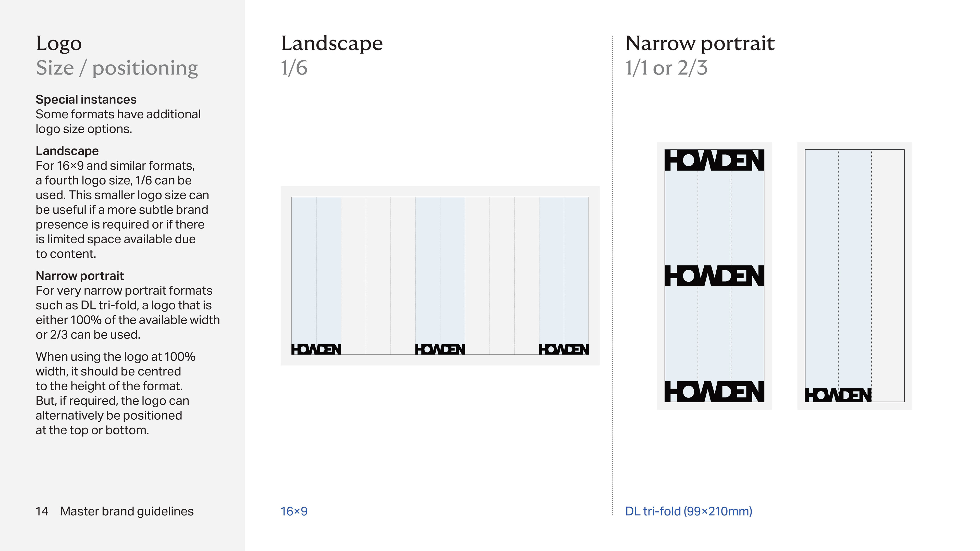Click the main "Logo" title
The height and width of the screenshot is (551, 980).
[59, 43]
